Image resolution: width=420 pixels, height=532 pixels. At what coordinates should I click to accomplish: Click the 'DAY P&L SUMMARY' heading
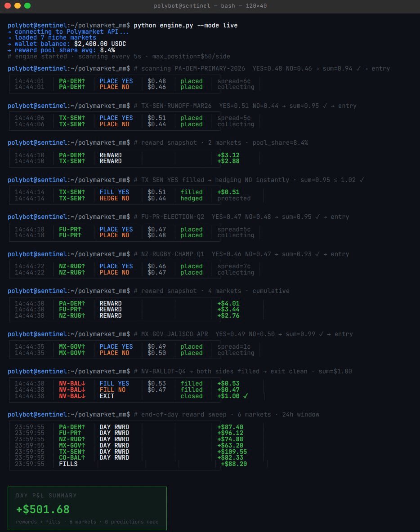pos(46,495)
